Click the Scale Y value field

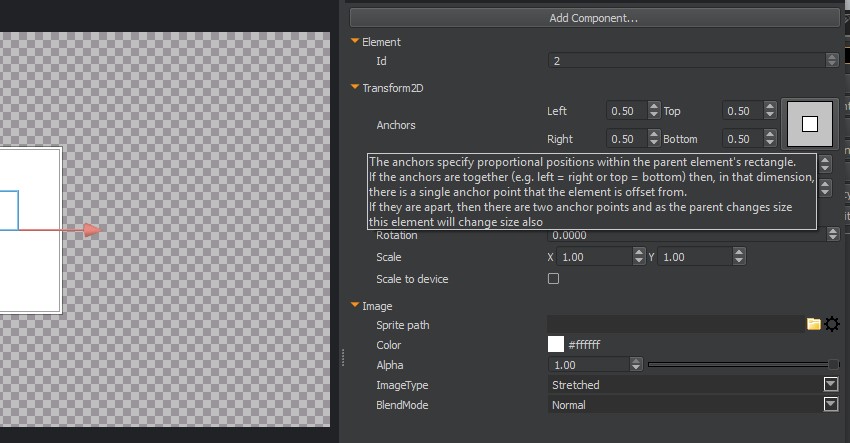click(695, 256)
